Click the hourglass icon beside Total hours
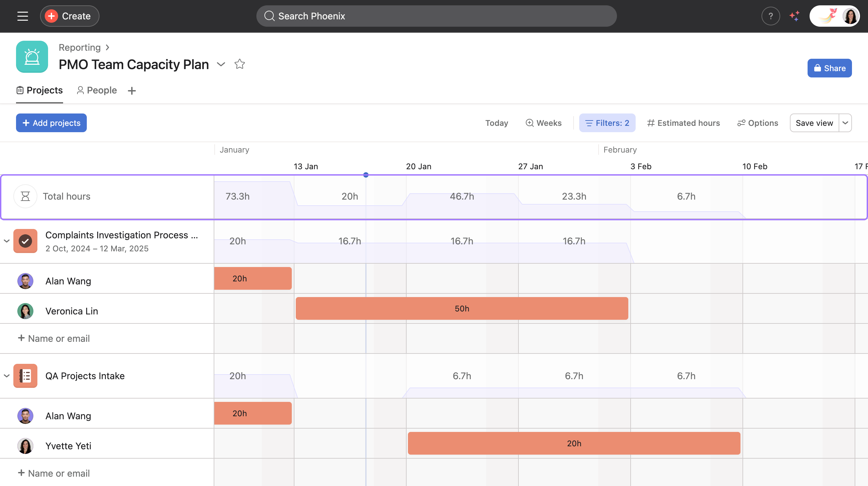The height and width of the screenshot is (486, 868). coord(25,196)
